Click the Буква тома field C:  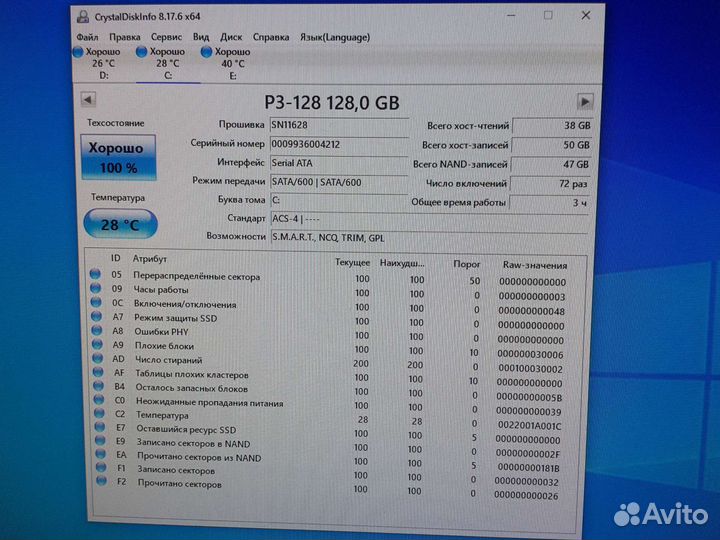[x=339, y=200]
